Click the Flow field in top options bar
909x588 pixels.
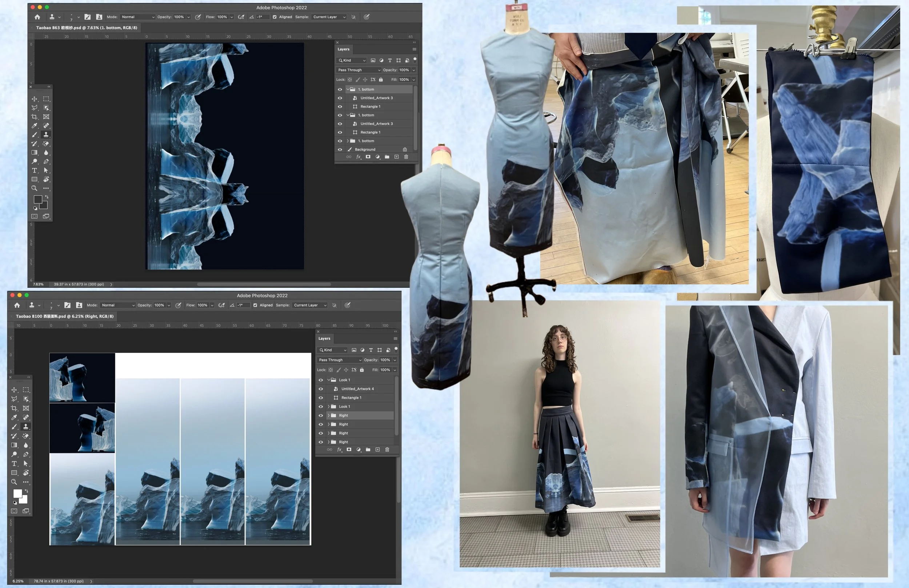[x=222, y=17]
